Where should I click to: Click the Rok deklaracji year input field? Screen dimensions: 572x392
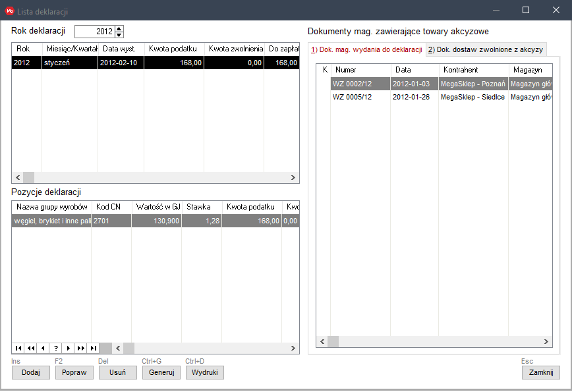[x=94, y=32]
